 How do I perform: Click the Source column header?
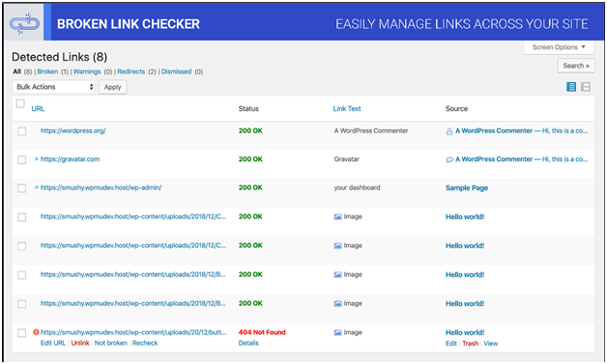point(456,109)
